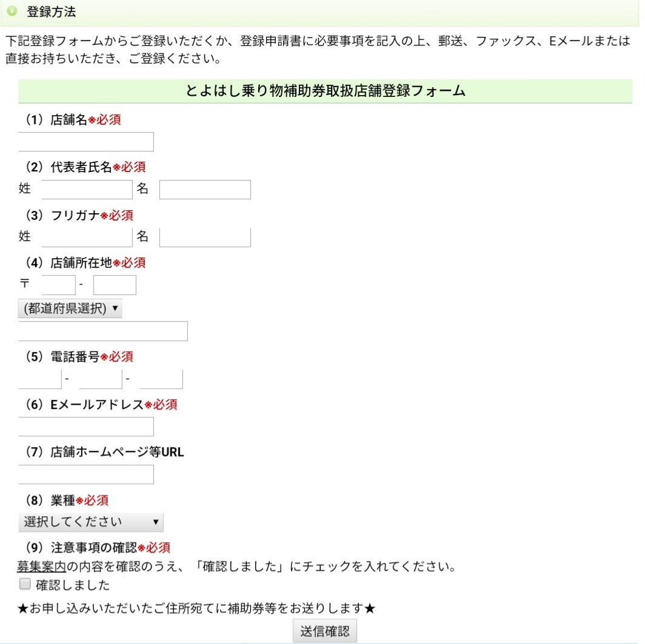Click the second postal code field
Viewport: 645px width, 644px height.
tap(115, 285)
